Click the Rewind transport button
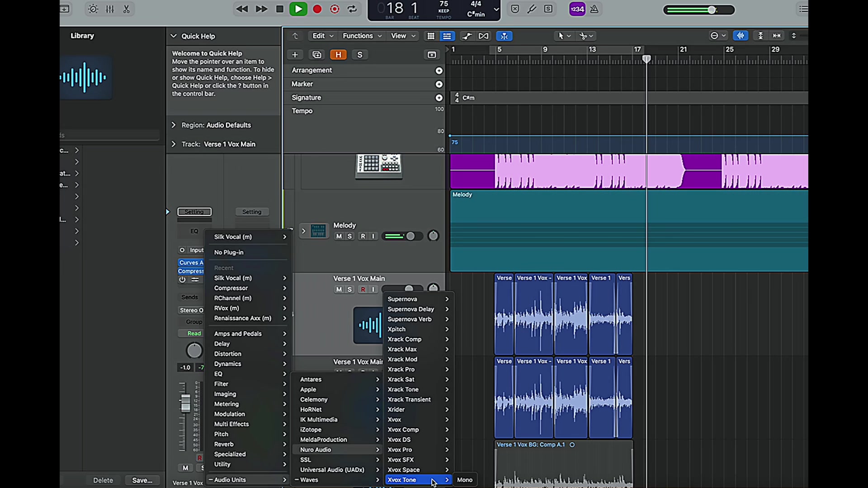The height and width of the screenshot is (488, 868). point(242,9)
